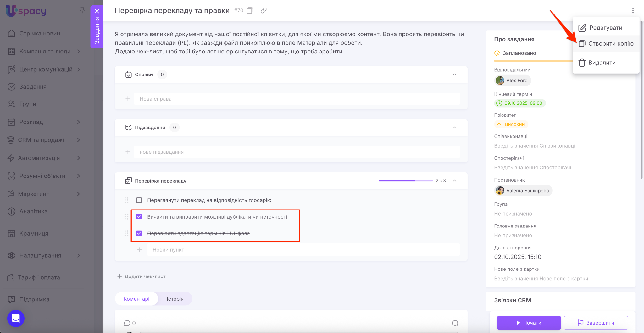
Task: Uncheck the UI-phrases adaptation item
Action: click(139, 233)
